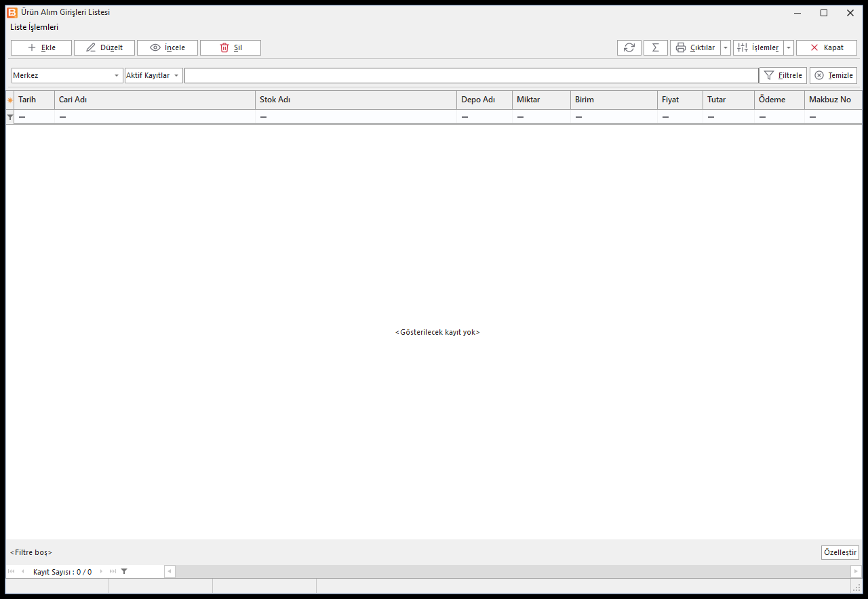Sort by Birim column header
The height and width of the screenshot is (599, 868).
[614, 100]
